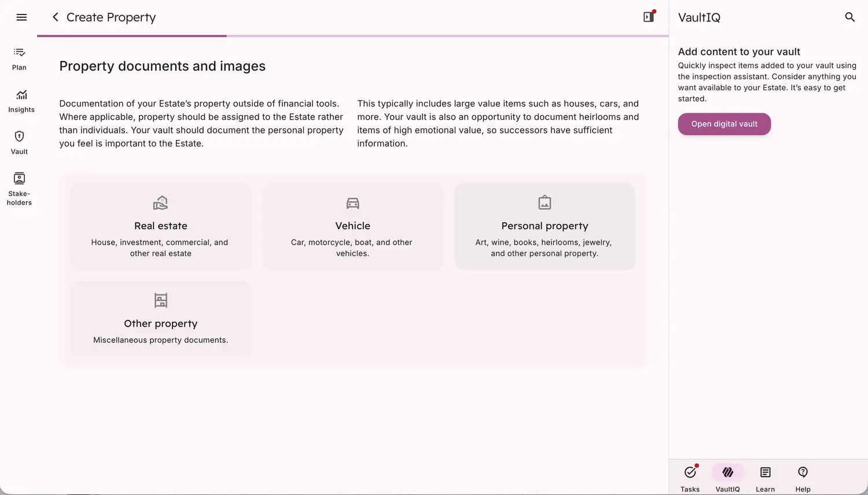Pick the Other property card

pos(161,319)
